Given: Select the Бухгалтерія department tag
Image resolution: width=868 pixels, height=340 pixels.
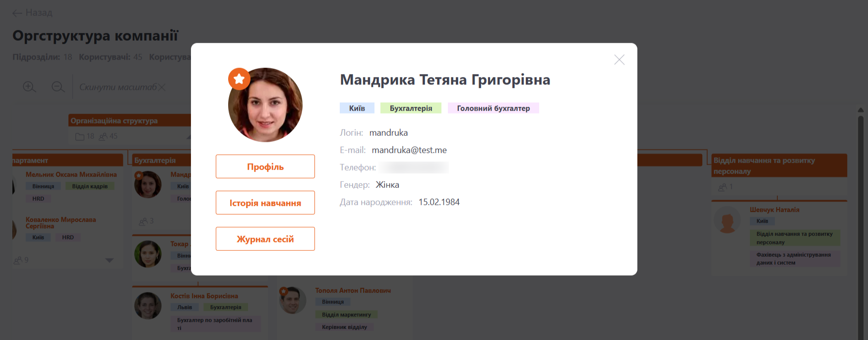Looking at the screenshot, I should pyautogui.click(x=411, y=109).
